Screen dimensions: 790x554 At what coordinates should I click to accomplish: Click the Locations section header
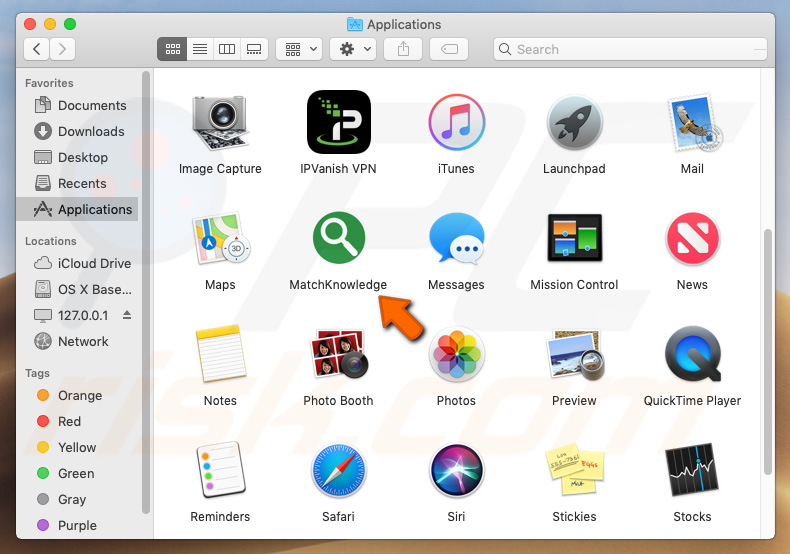51,241
